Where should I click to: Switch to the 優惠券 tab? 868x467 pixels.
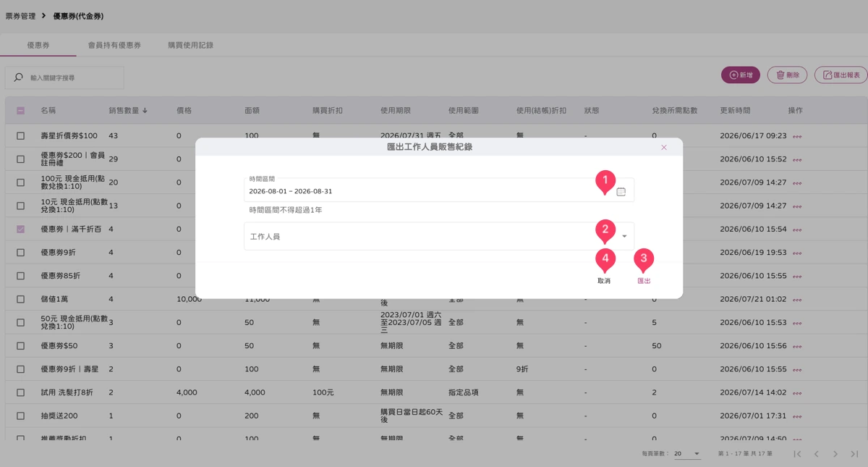(x=38, y=45)
